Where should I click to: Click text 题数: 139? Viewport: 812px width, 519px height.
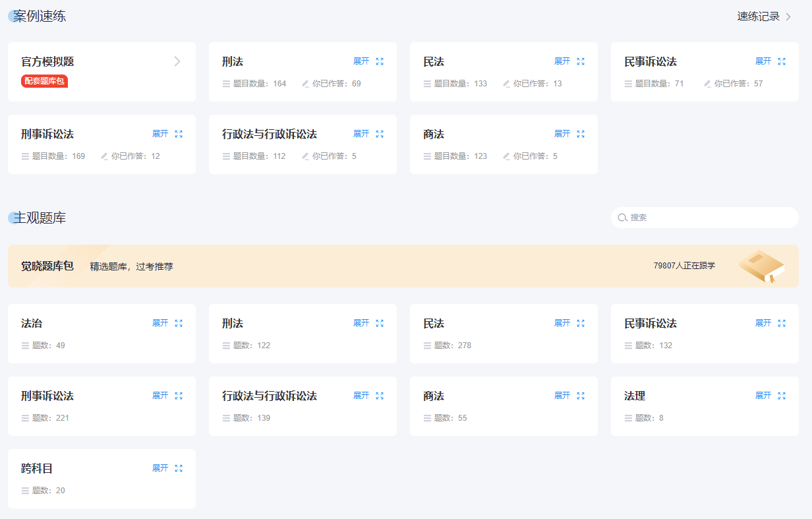(x=252, y=418)
